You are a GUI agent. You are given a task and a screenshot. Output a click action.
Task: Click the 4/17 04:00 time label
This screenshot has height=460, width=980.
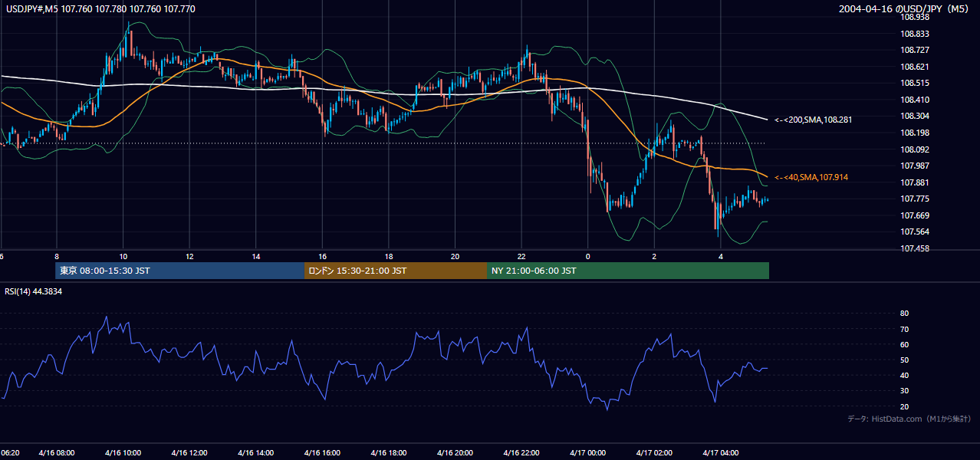click(721, 452)
